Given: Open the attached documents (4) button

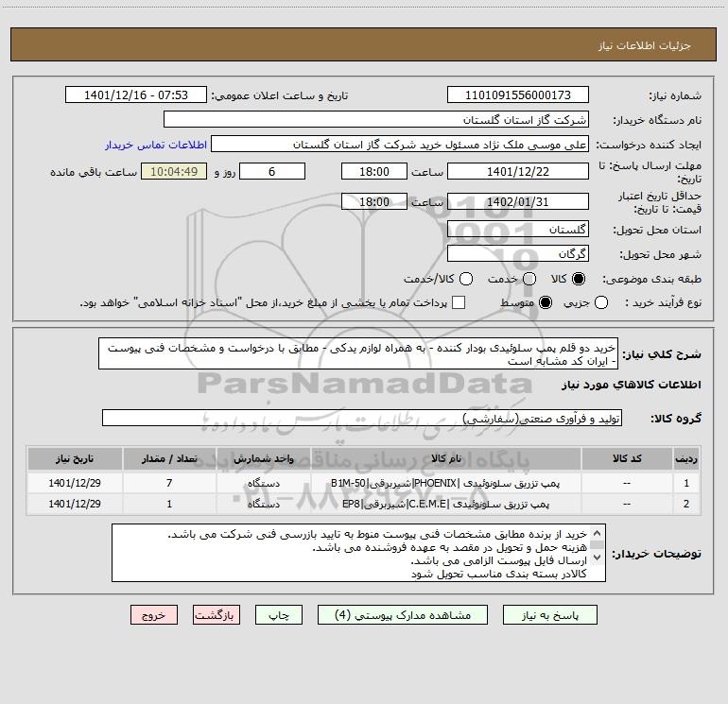Looking at the screenshot, I should (403, 615).
